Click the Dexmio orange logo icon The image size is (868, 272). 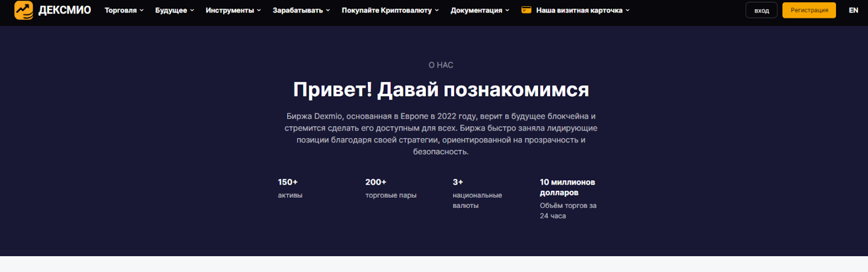point(23,10)
